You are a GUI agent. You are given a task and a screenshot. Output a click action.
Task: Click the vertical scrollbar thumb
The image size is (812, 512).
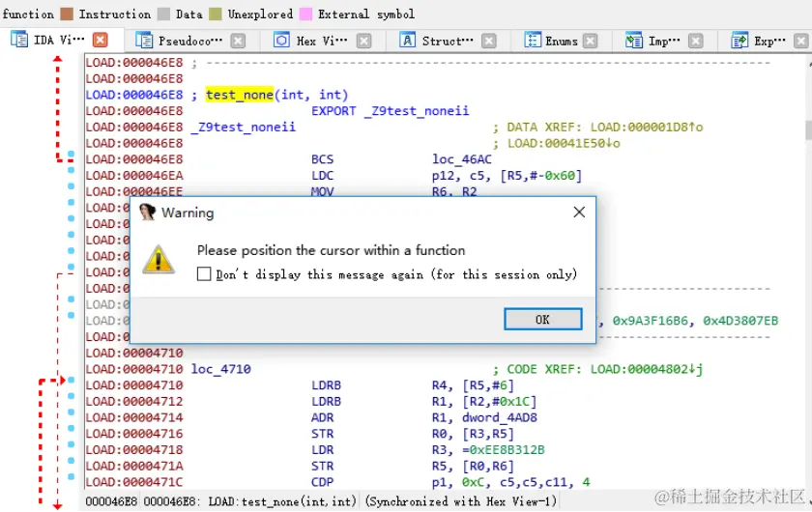click(x=808, y=130)
